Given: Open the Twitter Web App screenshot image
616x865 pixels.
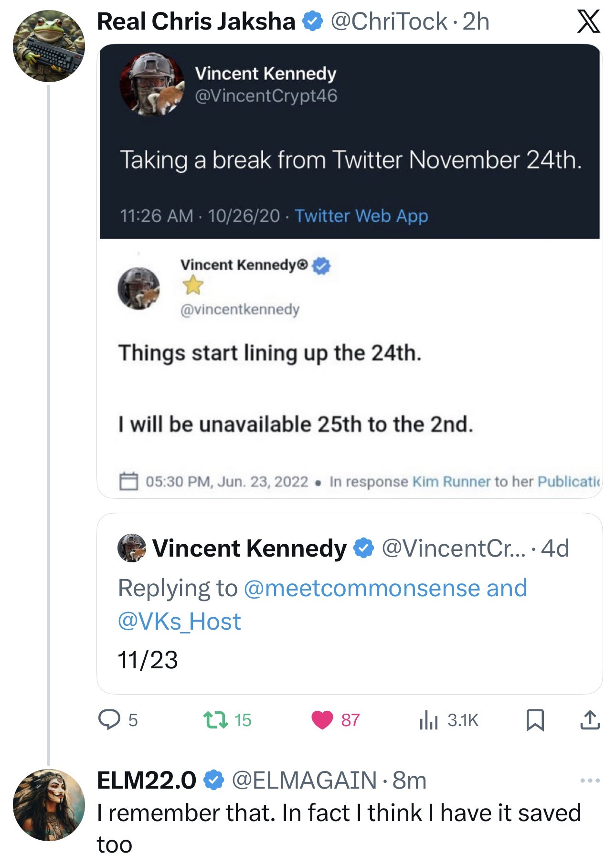Looking at the screenshot, I should [349, 143].
